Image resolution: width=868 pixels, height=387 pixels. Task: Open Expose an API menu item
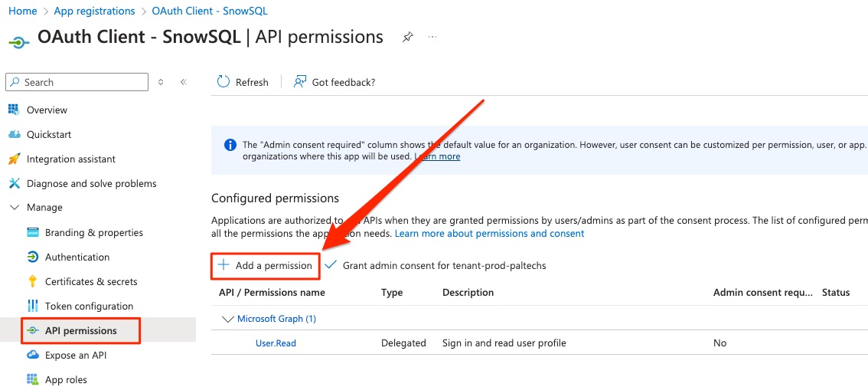point(75,355)
